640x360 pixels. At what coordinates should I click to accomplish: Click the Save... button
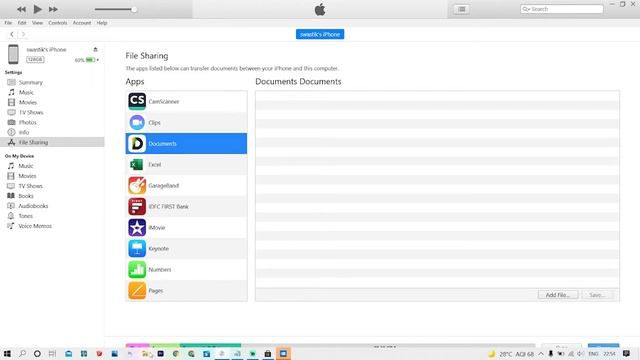(x=596, y=295)
